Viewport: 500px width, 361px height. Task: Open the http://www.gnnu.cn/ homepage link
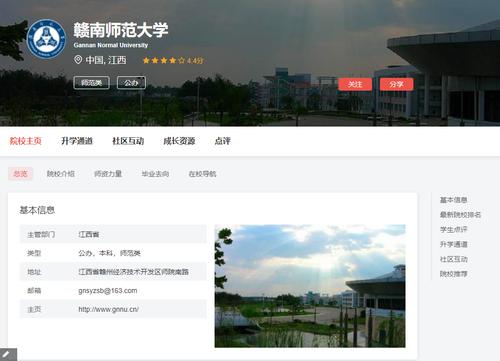pyautogui.click(x=108, y=309)
